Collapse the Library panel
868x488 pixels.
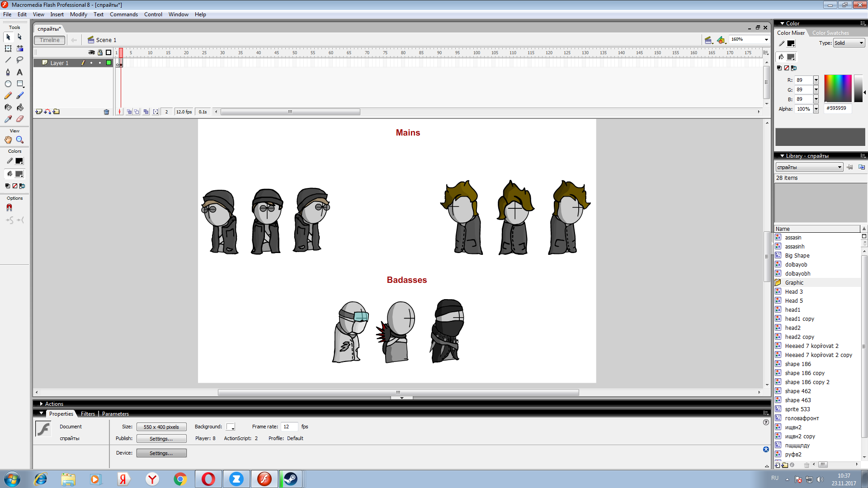[782, 156]
